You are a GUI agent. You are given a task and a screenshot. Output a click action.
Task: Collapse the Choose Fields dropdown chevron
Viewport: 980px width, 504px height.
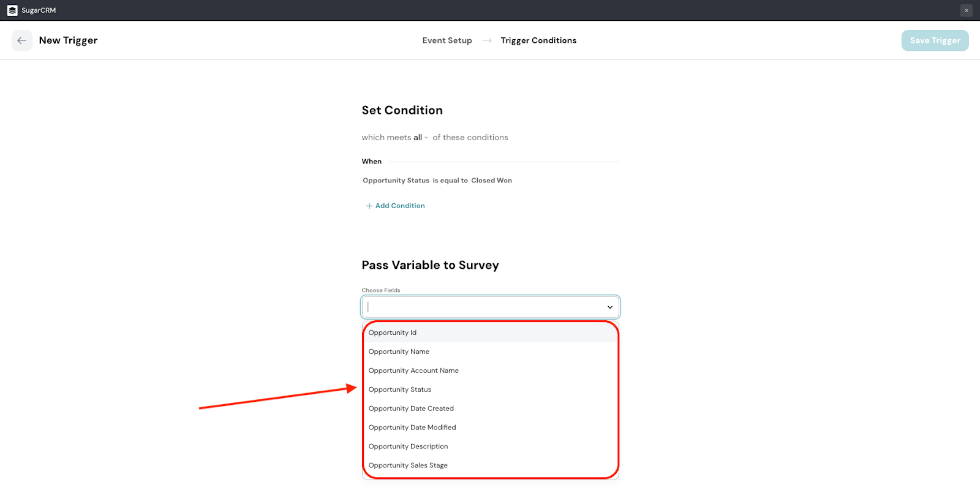tap(609, 307)
